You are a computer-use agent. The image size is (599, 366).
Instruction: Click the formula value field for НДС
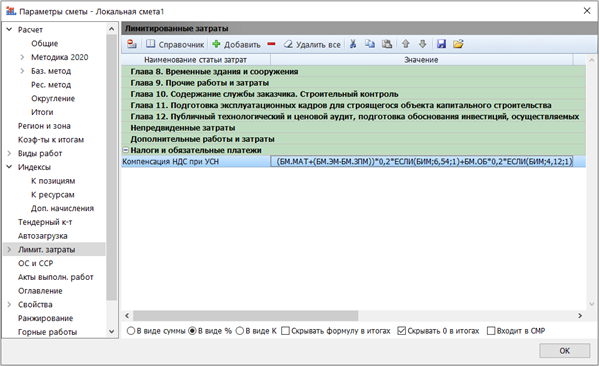[422, 162]
